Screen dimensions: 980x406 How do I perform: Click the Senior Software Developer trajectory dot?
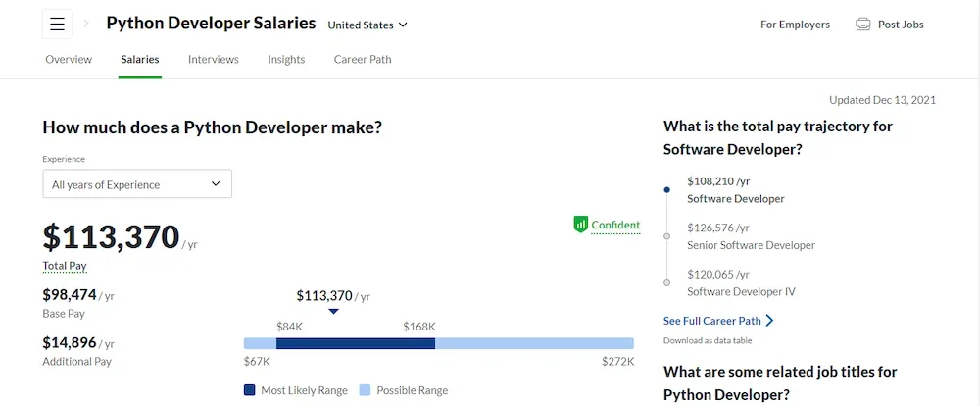click(667, 236)
